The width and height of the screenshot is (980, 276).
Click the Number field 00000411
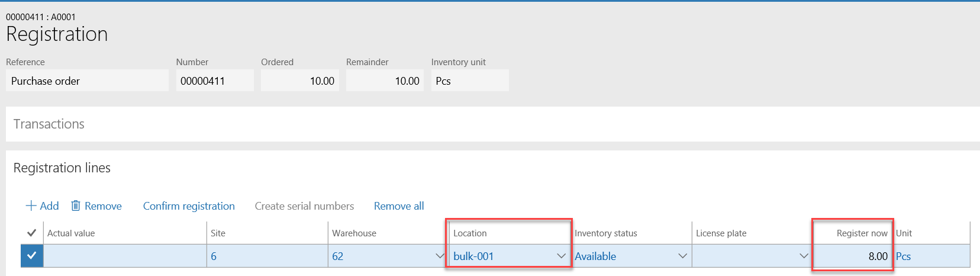coord(215,81)
